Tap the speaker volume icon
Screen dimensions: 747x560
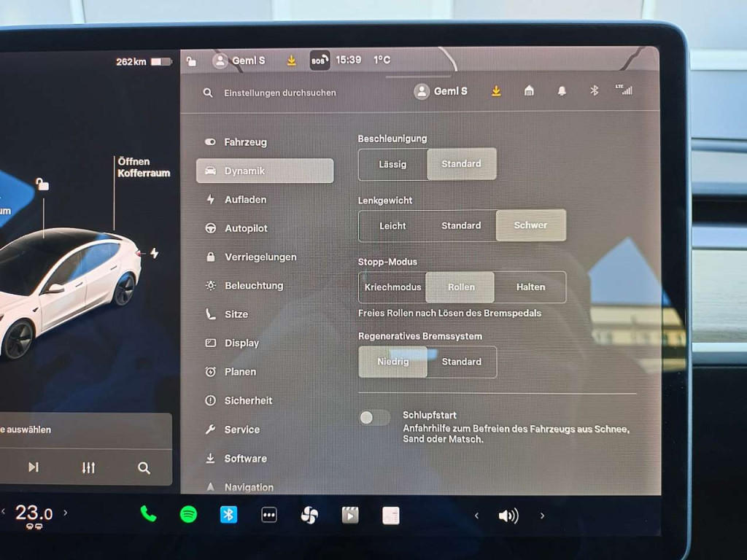508,516
